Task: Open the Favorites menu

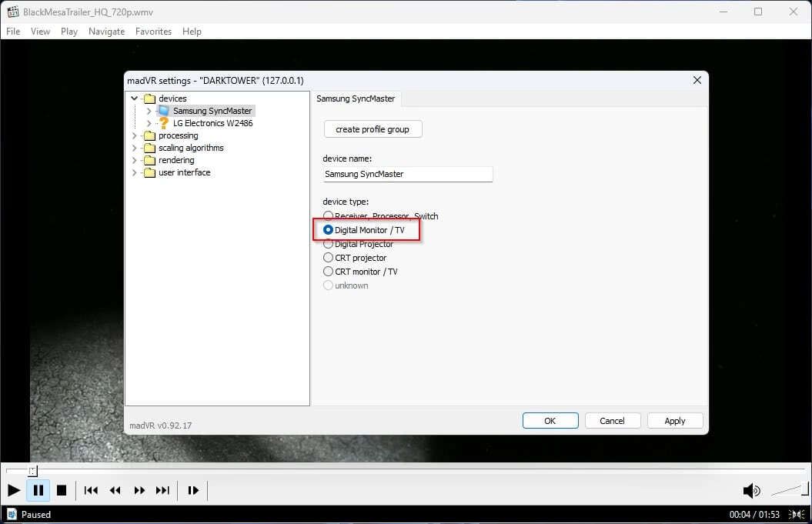Action: tap(153, 31)
